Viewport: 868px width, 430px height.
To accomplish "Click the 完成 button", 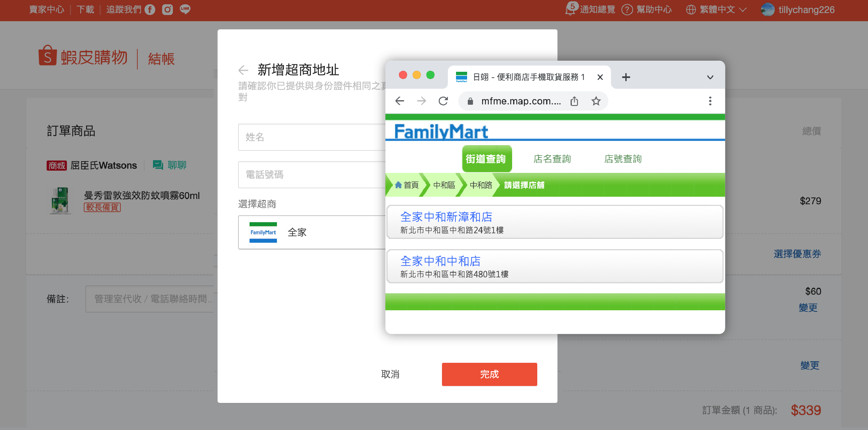I will (x=489, y=374).
